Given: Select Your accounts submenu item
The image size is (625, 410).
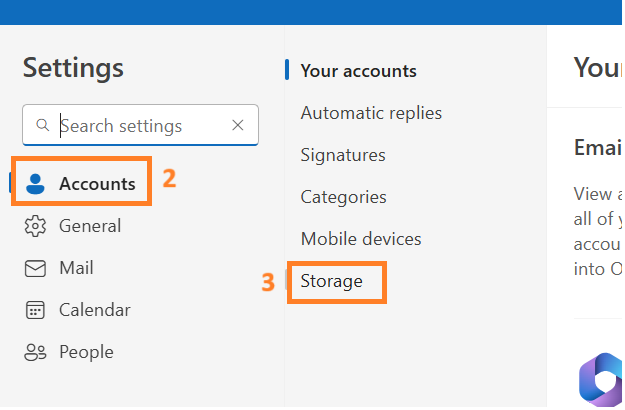Looking at the screenshot, I should coord(358,71).
